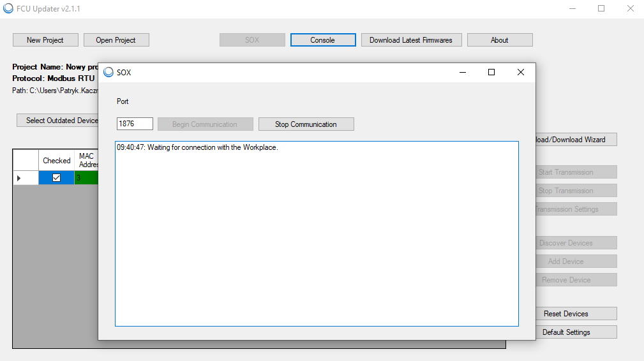
Task: Create a New Project
Action: pos(45,40)
